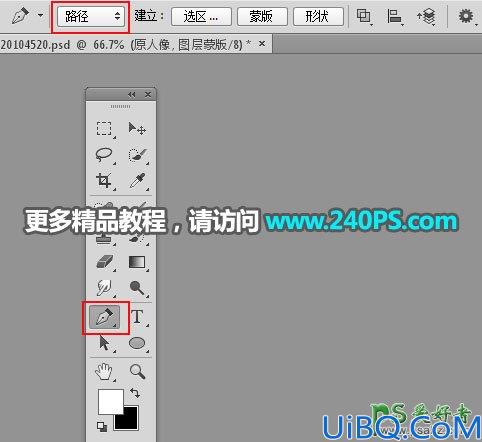Select the Dodge tool
Image resolution: width=482 pixels, height=442 pixels.
click(137, 288)
